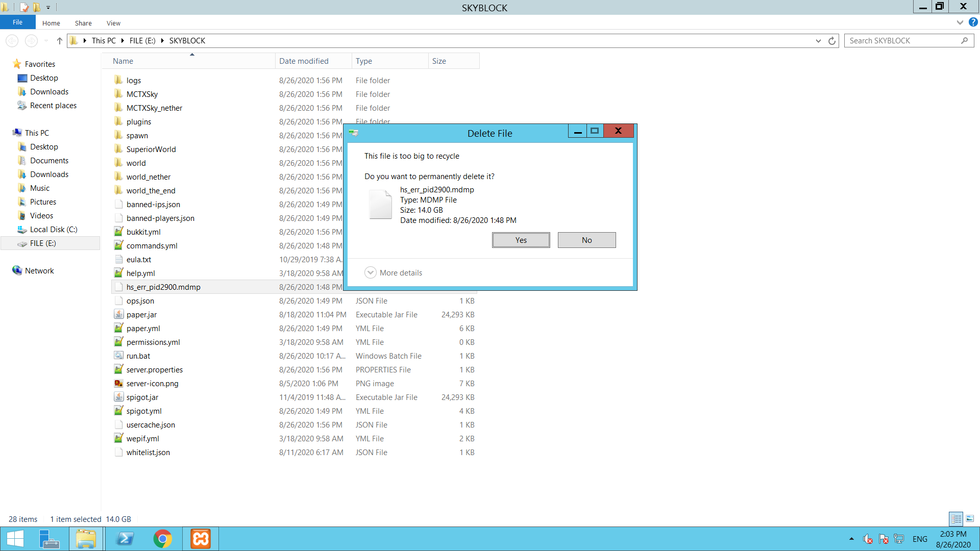
Task: Click the Up directory arrow
Action: click(60, 41)
